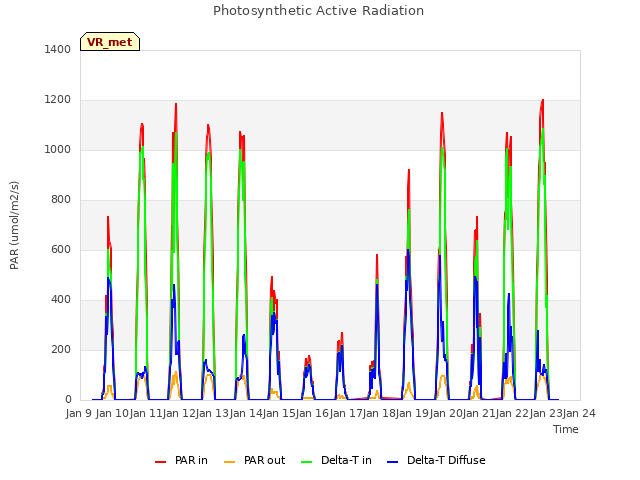Click the VR_met annotation label
This screenshot has height=480, width=640.
click(x=110, y=42)
